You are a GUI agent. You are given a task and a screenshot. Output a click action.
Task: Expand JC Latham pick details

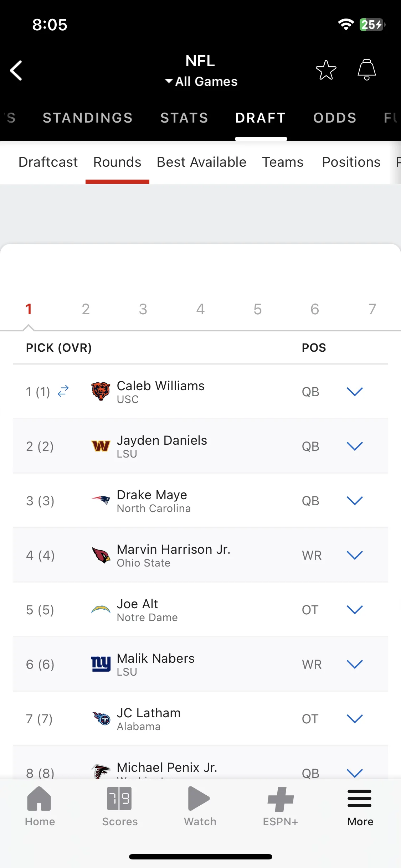coord(355,719)
